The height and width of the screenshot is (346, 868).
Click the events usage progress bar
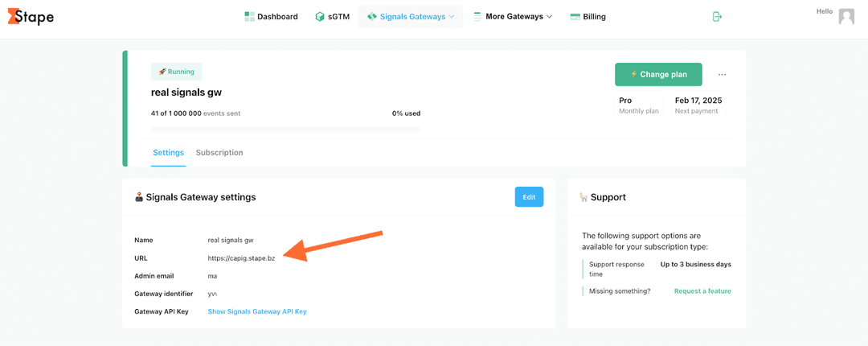[x=285, y=130]
